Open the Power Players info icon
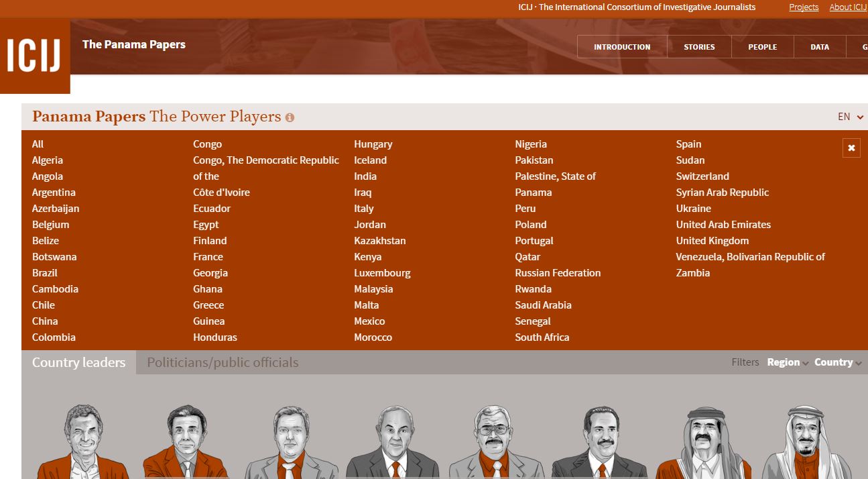Screen dimensions: 868x479 (x=290, y=117)
